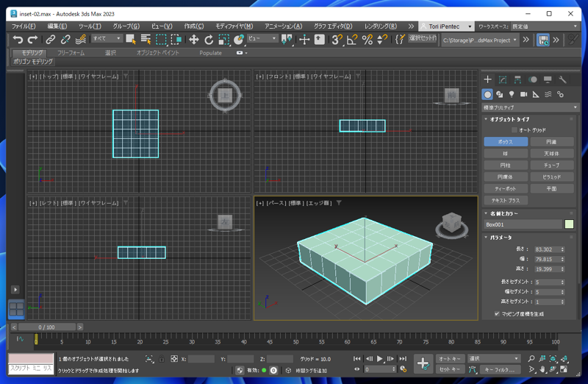The image size is (588, 384).
Task: Click the 平面 plane primitive button
Action: pos(552,189)
